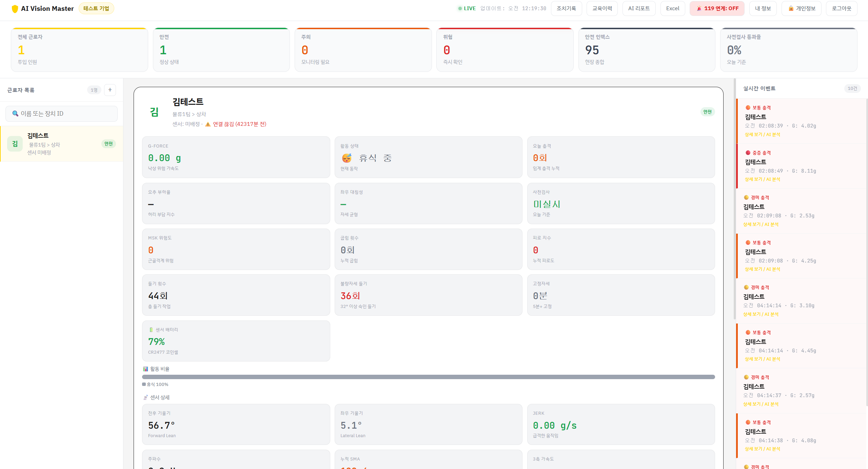Click the 들기 횟수 44회 tile
This screenshot has width=868, height=469.
pyautogui.click(x=236, y=295)
